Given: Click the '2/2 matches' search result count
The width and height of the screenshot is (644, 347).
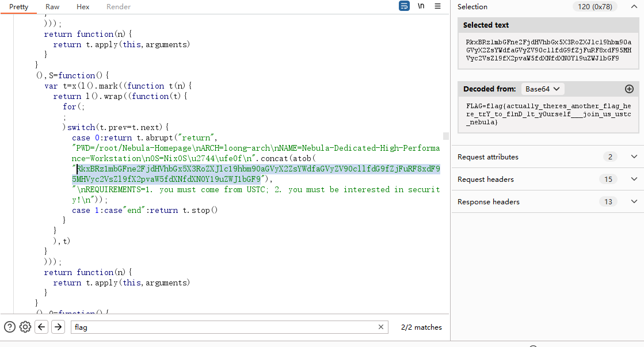Looking at the screenshot, I should tap(421, 327).
